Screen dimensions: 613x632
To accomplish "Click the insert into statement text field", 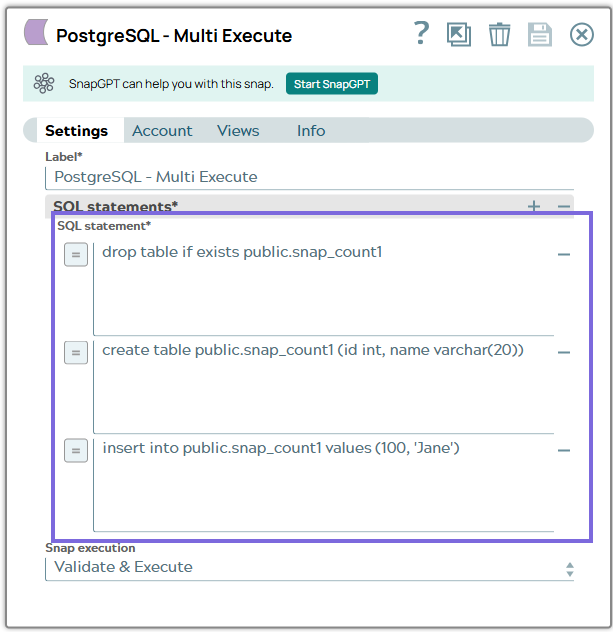I will tap(324, 485).
